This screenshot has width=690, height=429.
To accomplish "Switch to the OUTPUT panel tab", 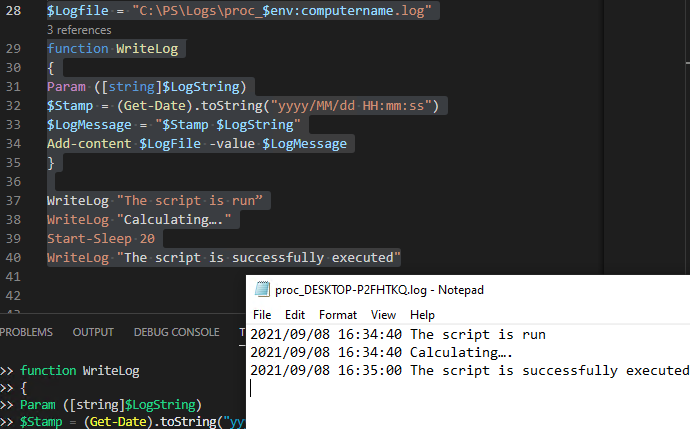I will (93, 332).
